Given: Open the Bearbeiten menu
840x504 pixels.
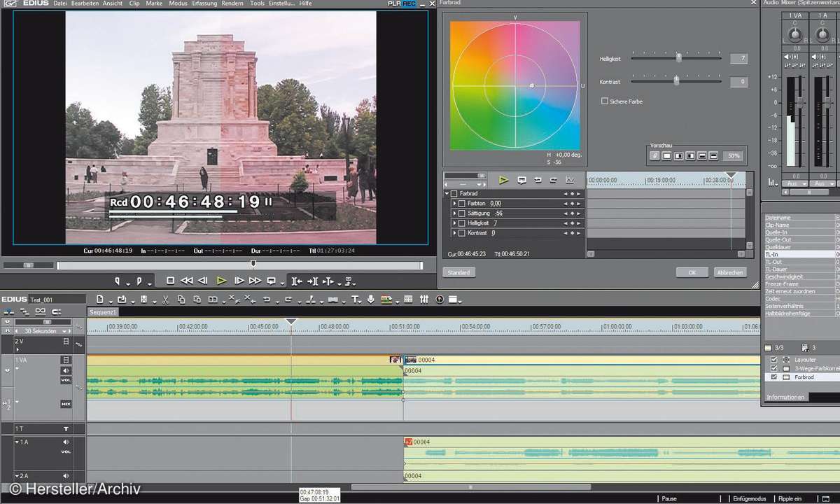Looking at the screenshot, I should [x=85, y=3].
